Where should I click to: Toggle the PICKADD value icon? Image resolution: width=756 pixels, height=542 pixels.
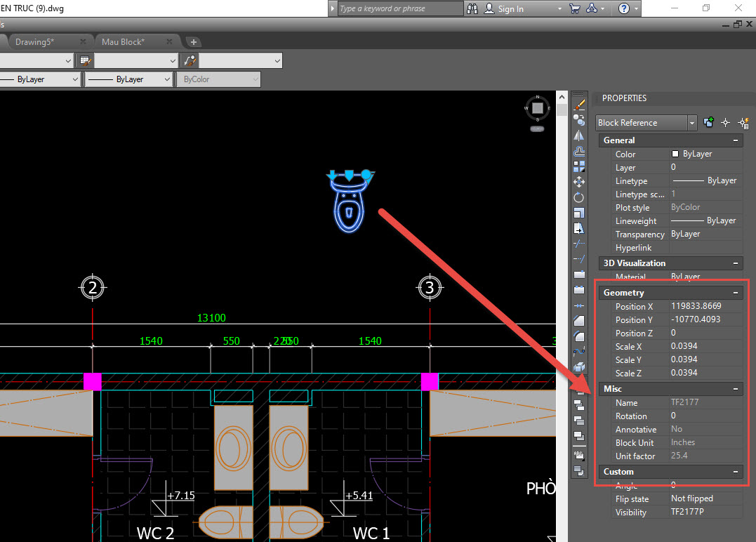709,122
